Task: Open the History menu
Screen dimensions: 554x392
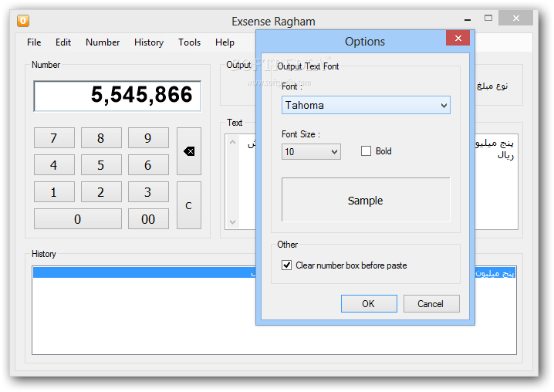Action: pyautogui.click(x=149, y=42)
